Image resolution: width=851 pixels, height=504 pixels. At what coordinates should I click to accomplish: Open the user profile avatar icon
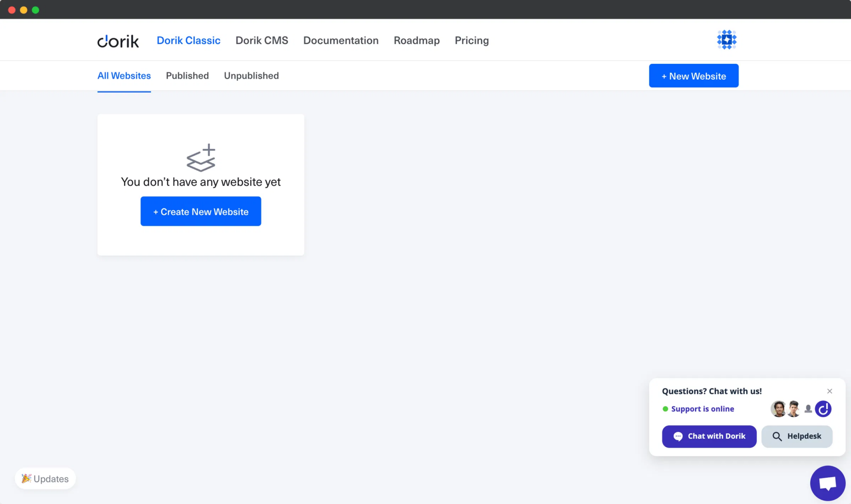click(x=726, y=40)
